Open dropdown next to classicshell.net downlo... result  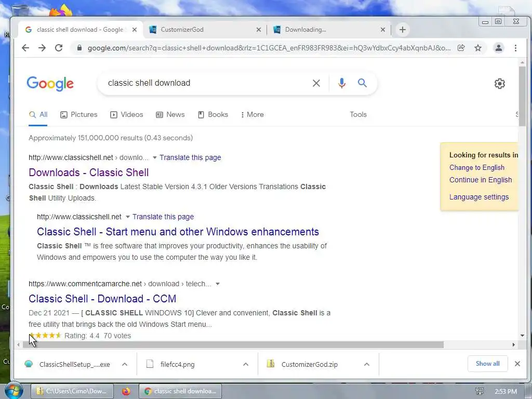coord(155,157)
